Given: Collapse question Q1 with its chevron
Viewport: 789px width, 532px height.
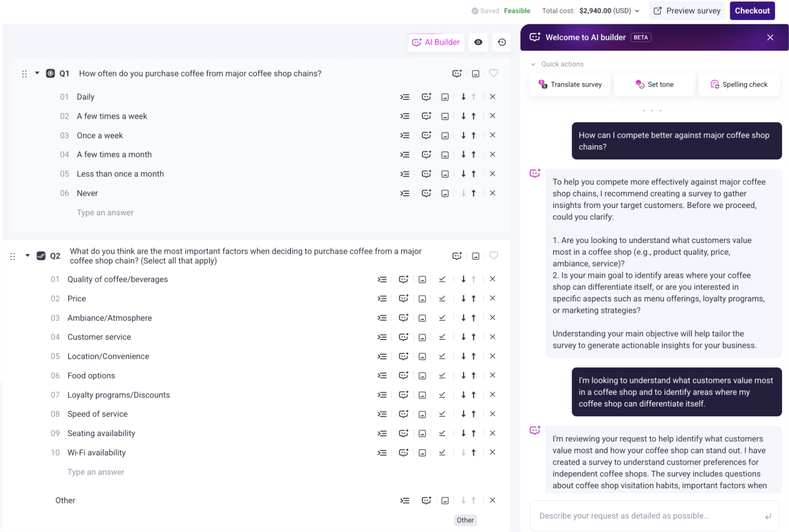Looking at the screenshot, I should coord(37,73).
